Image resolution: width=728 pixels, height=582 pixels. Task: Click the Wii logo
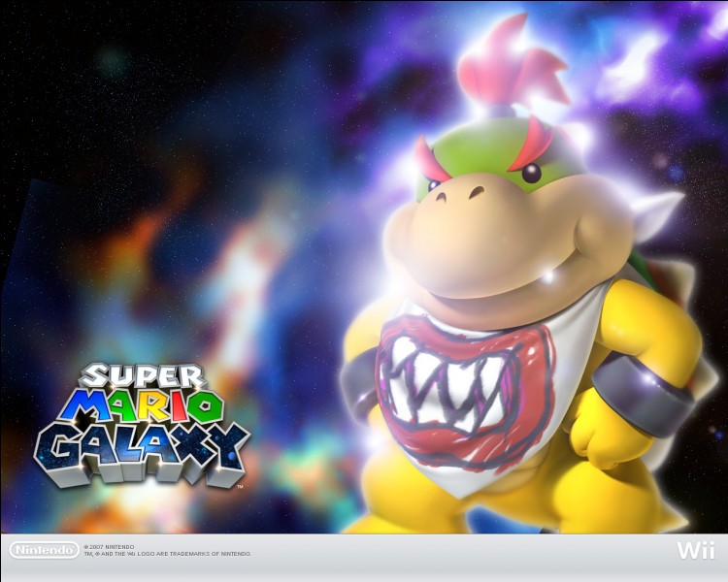click(696, 551)
